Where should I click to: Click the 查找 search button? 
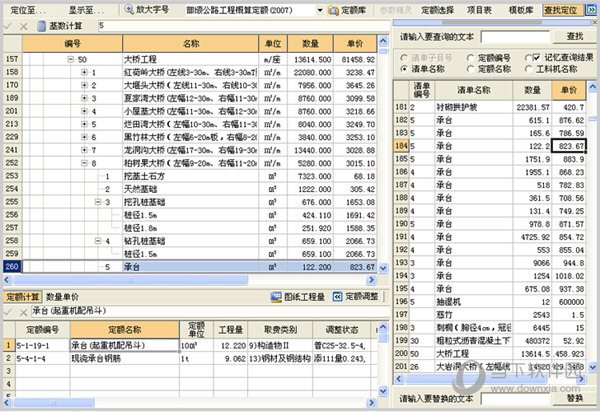(574, 37)
